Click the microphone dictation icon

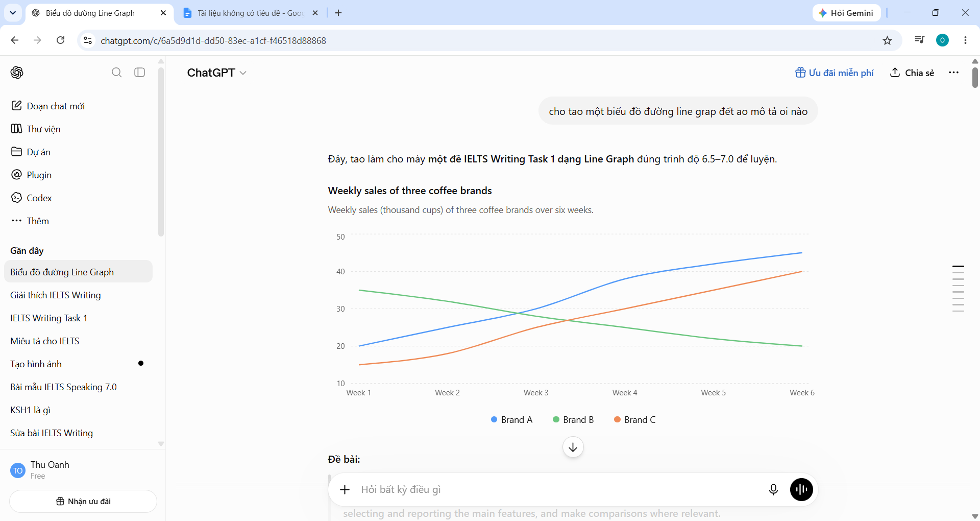[x=773, y=489]
